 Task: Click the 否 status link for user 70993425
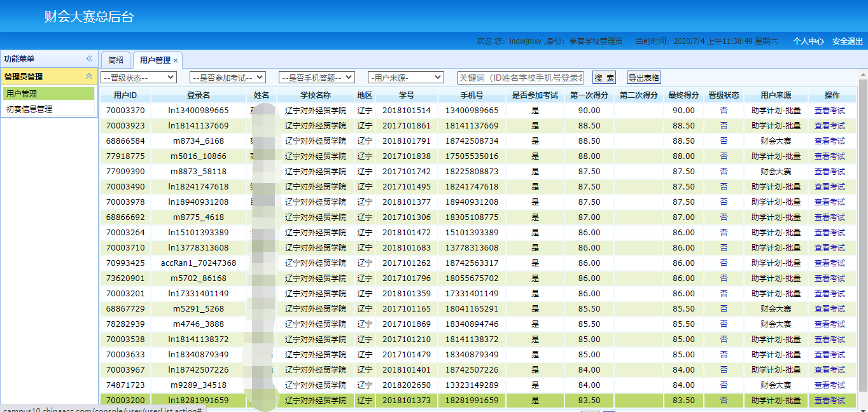tap(724, 263)
